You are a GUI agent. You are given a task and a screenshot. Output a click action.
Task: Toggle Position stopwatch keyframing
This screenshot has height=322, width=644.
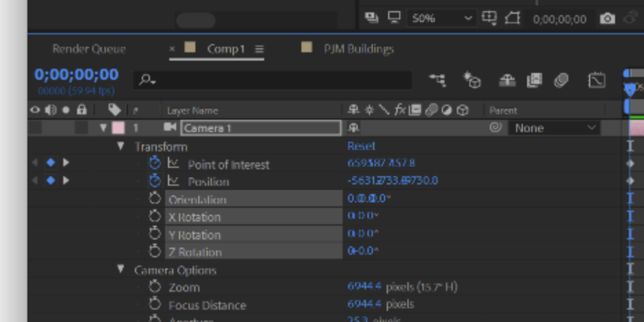point(154,180)
